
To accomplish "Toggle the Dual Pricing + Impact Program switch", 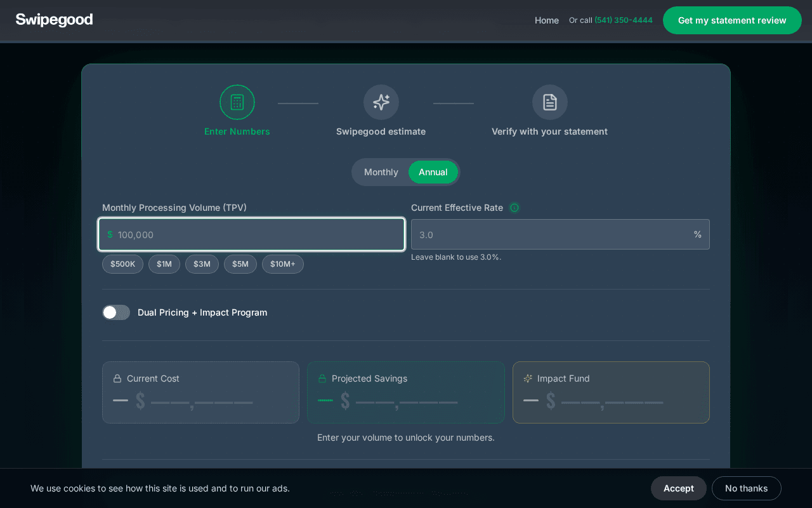I will pos(116,312).
